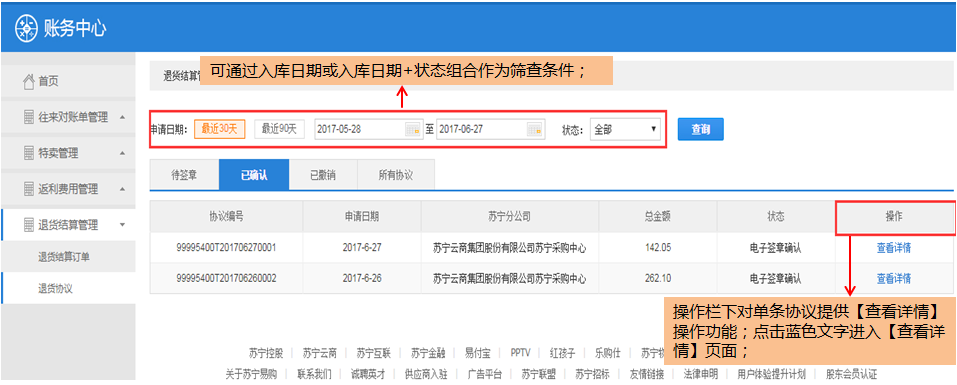Open the 苏宁互联 footer link
Viewport: 957px width, 385px height.
[x=374, y=353]
